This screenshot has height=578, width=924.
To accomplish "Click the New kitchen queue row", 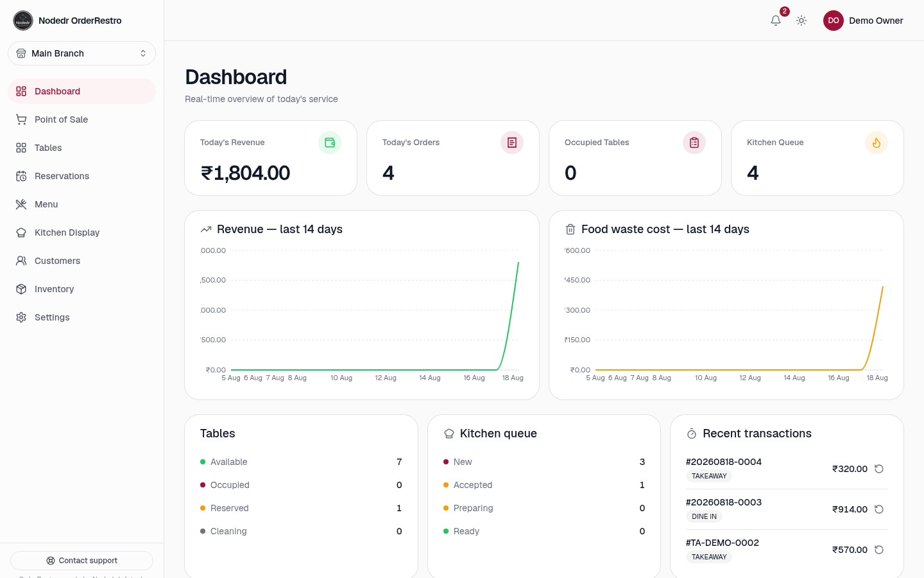I will click(544, 462).
